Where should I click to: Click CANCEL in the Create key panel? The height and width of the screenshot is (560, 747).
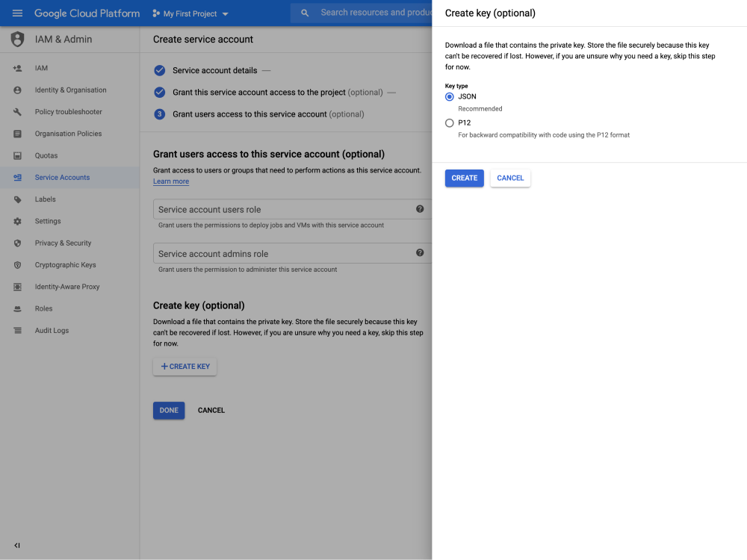tap(510, 178)
